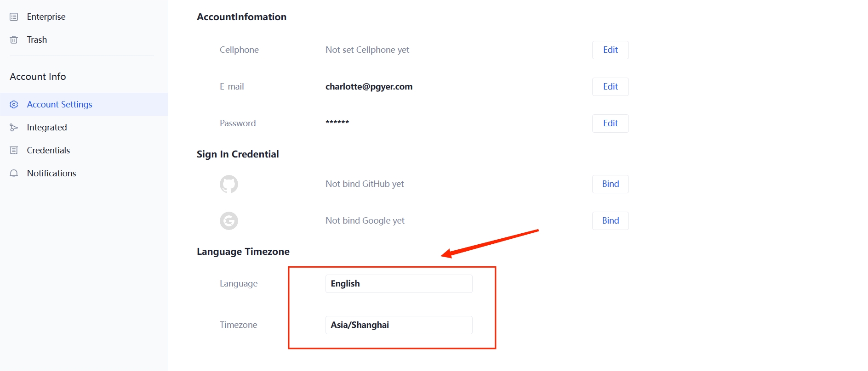Edit the Cellphone number
Image resolution: width=868 pixels, height=371 pixels.
click(x=610, y=50)
